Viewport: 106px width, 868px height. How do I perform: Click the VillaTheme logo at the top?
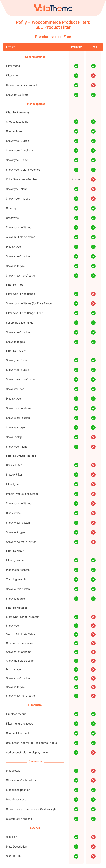53,8
